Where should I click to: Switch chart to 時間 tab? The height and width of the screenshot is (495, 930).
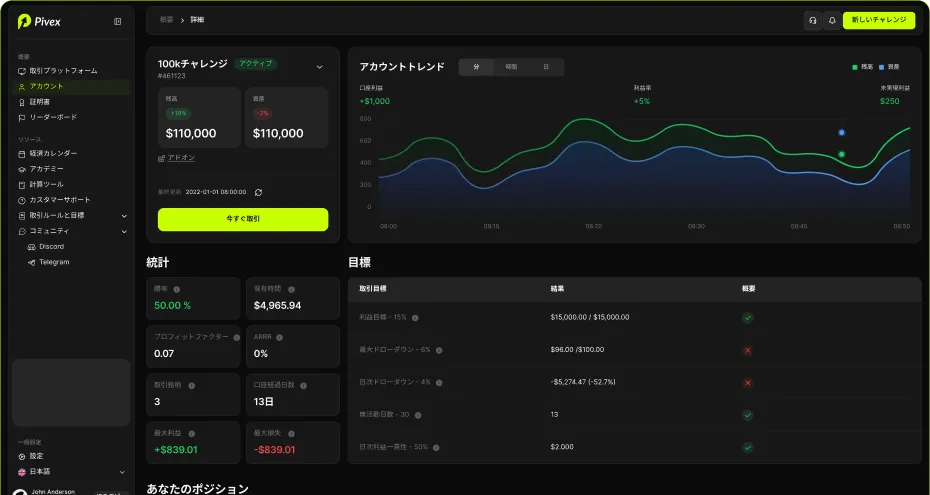click(511, 67)
